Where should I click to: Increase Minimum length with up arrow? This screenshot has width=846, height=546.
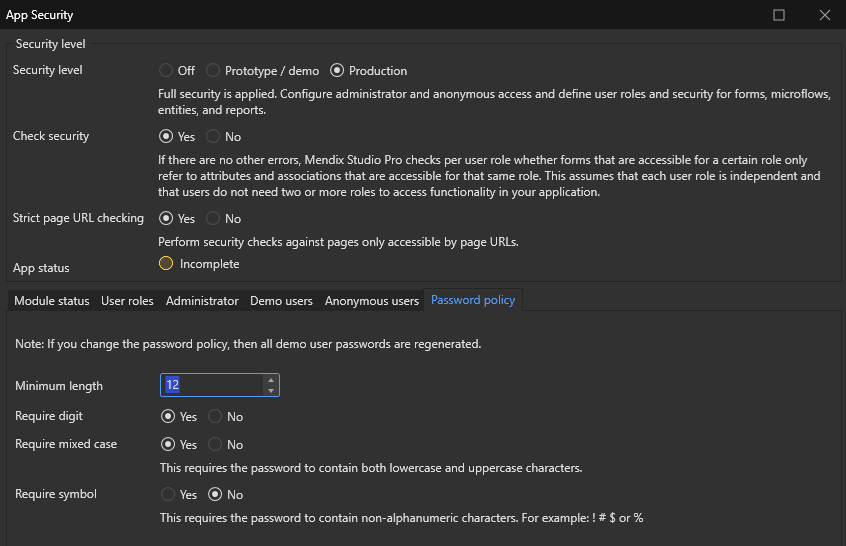click(270, 380)
